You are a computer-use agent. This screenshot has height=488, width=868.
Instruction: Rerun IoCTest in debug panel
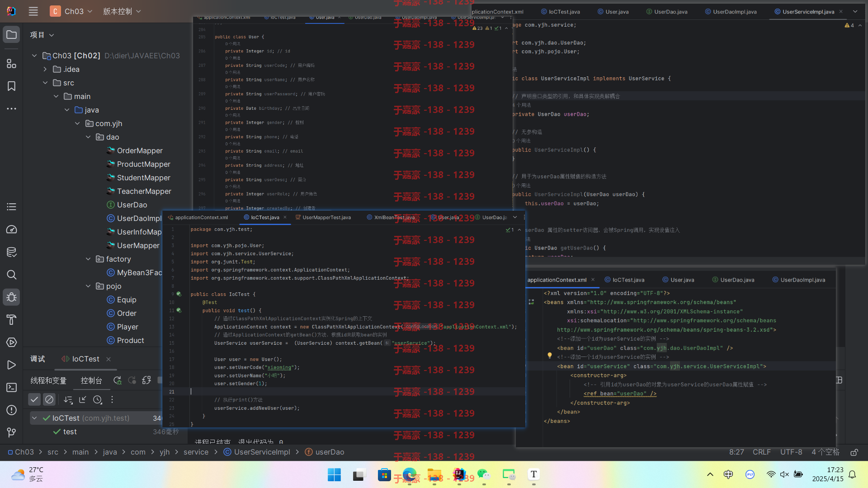click(x=117, y=380)
